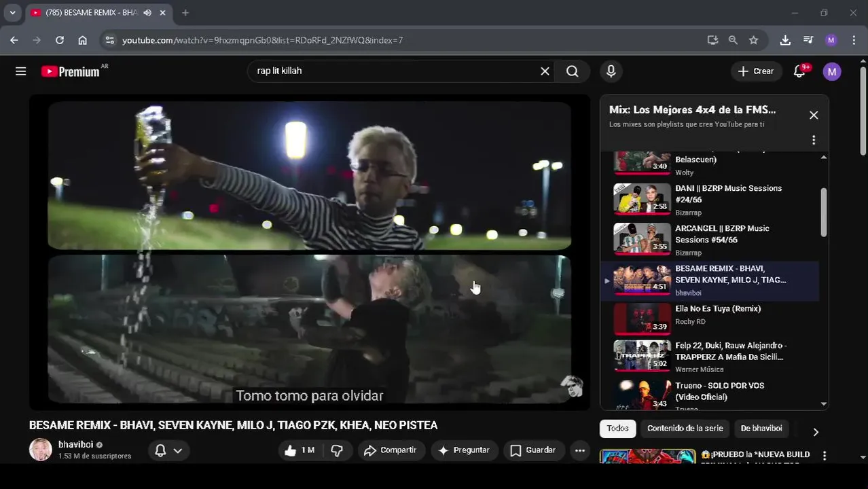The height and width of the screenshot is (489, 868).
Task: Open site information icon in address bar
Action: pos(109,40)
